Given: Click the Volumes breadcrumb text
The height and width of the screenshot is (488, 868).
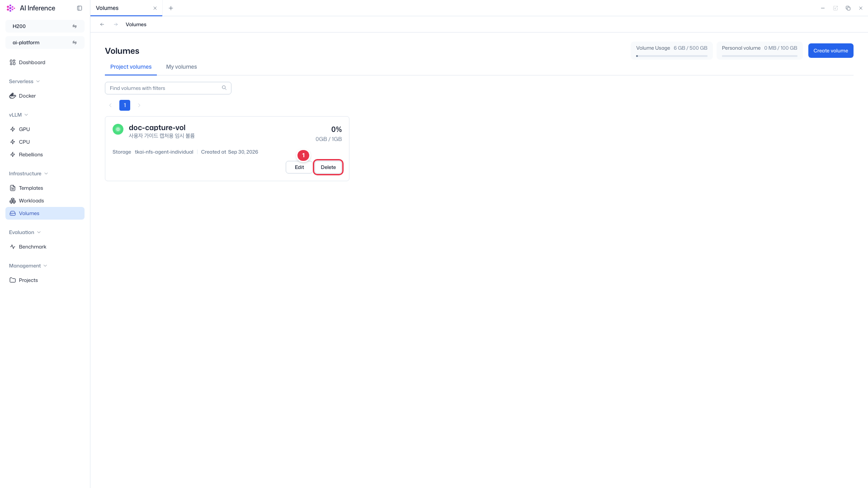Looking at the screenshot, I should tap(136, 24).
